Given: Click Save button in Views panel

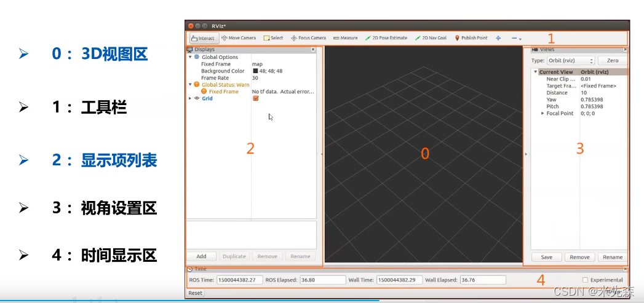Looking at the screenshot, I should [546, 257].
